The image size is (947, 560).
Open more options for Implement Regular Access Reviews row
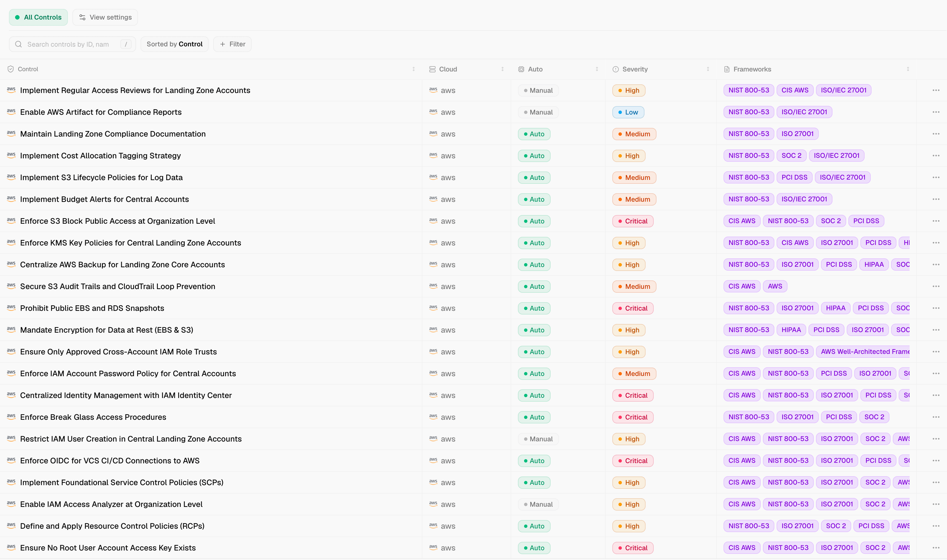click(x=936, y=90)
